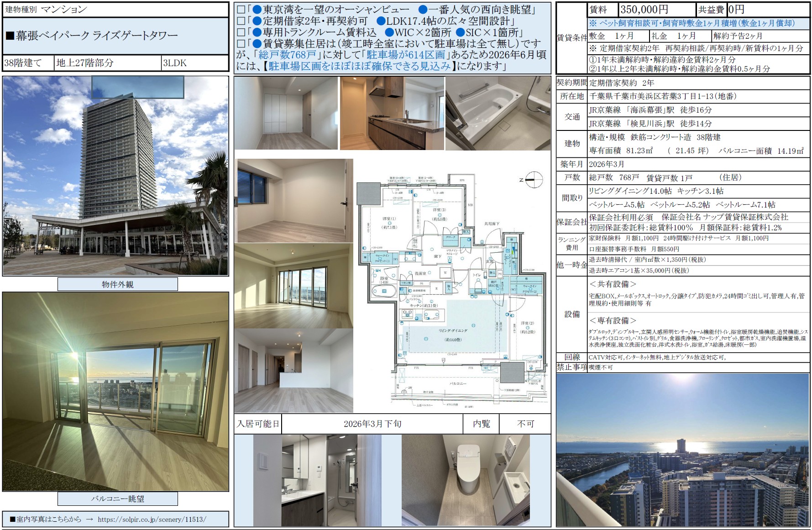This screenshot has width=812, height=530.
Task: Click the blue bullet before 賃貸募集住居は
Action: [257, 44]
